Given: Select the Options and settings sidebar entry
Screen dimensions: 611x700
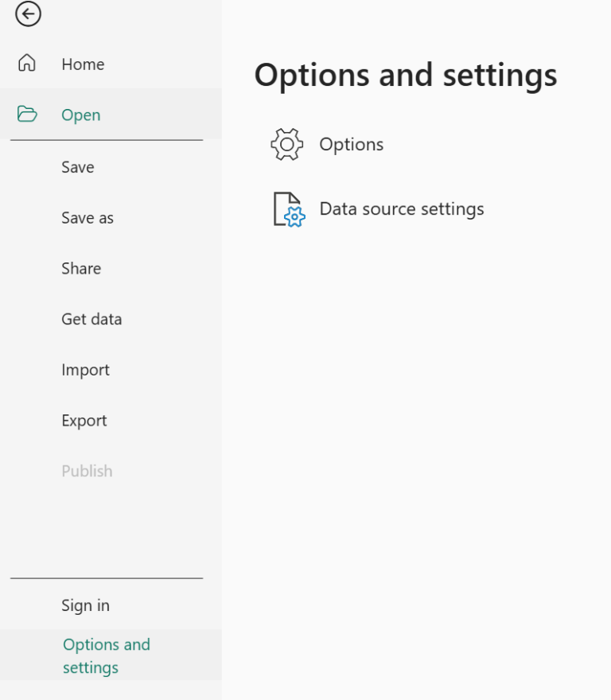Looking at the screenshot, I should [106, 655].
